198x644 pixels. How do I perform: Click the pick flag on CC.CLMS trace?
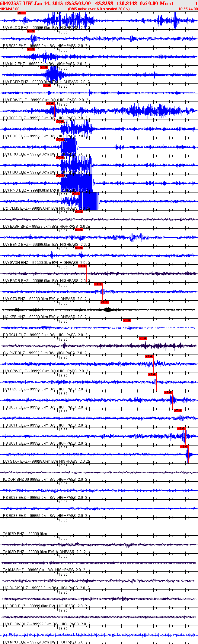point(76,194)
